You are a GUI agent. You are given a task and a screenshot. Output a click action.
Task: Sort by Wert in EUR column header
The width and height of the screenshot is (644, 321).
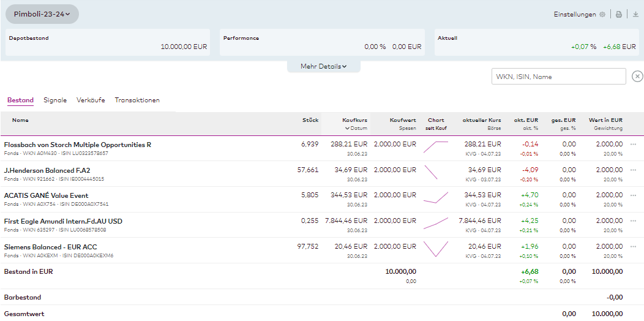[605, 120]
